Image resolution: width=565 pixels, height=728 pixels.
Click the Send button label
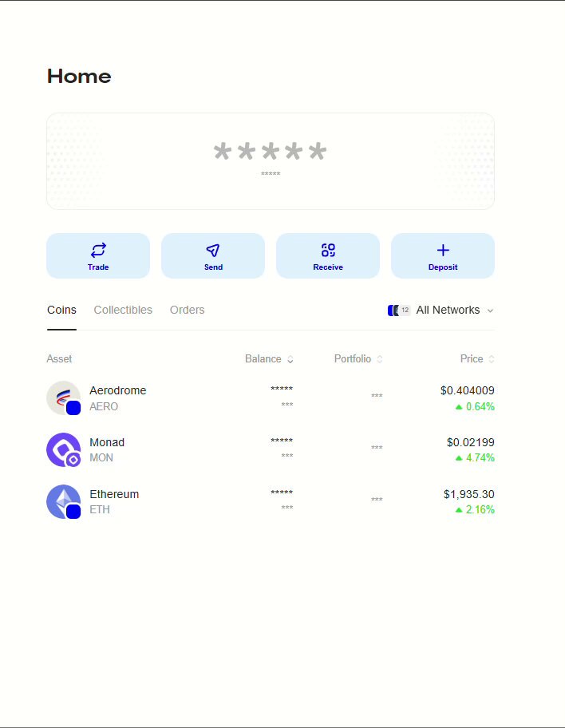tap(213, 267)
